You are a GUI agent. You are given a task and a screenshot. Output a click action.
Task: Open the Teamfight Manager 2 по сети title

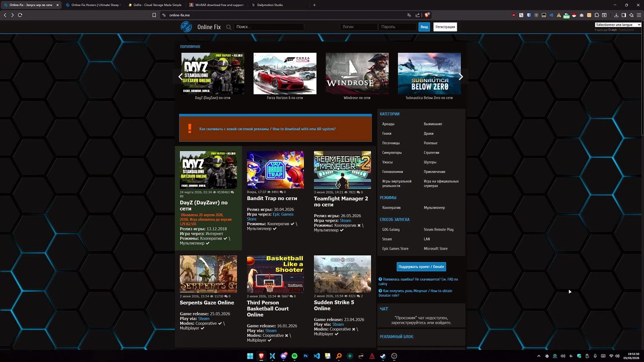click(x=341, y=202)
